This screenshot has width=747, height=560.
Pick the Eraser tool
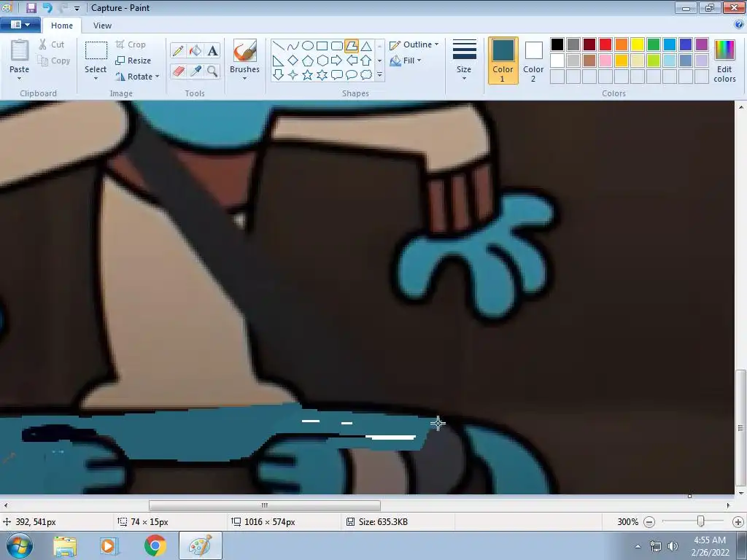[x=178, y=71]
